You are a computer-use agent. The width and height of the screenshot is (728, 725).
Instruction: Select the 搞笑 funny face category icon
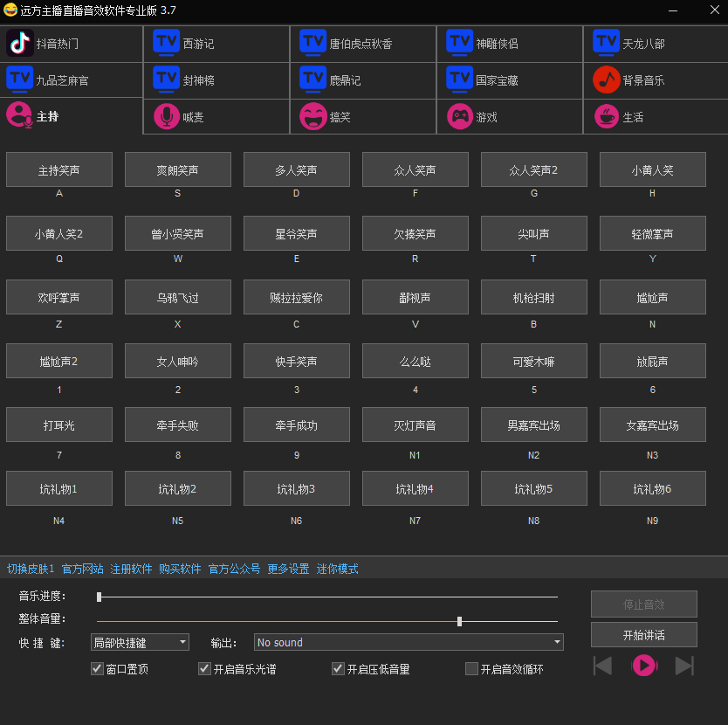[x=313, y=116]
